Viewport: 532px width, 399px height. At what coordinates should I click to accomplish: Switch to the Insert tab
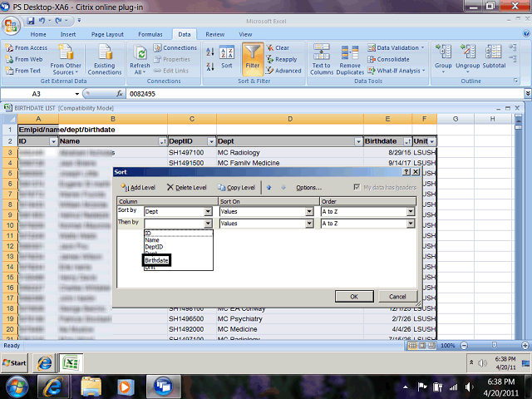point(68,34)
